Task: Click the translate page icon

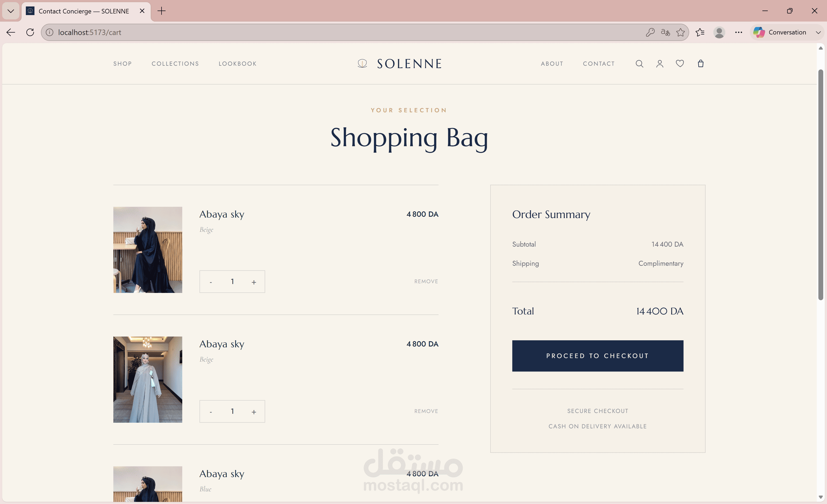Action: 665,32
